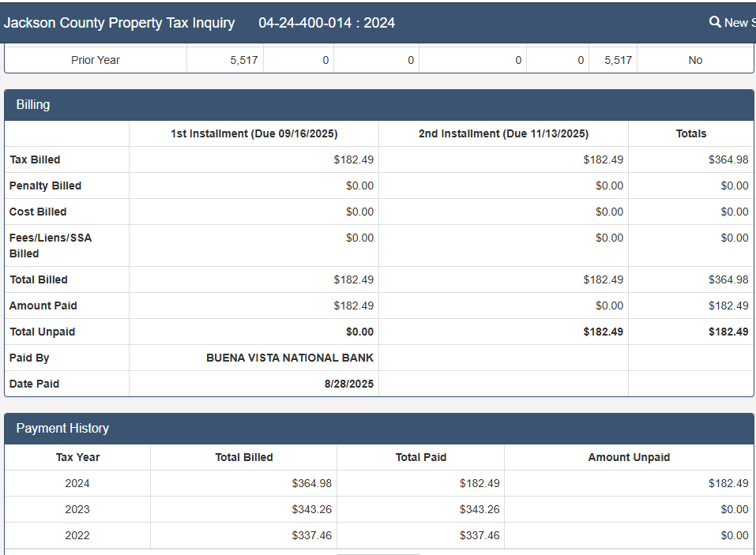Click the Totals column header in Billing
756x555 pixels.
point(690,133)
